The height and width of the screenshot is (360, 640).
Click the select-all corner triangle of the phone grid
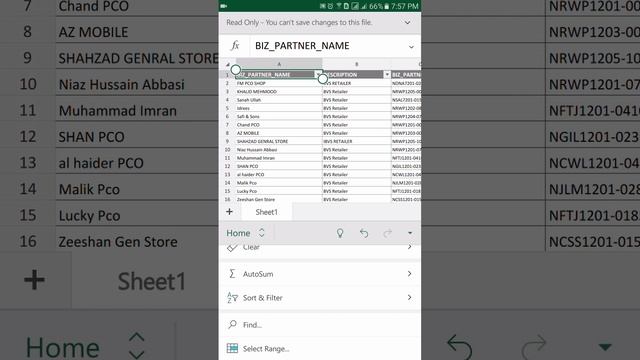pos(228,64)
